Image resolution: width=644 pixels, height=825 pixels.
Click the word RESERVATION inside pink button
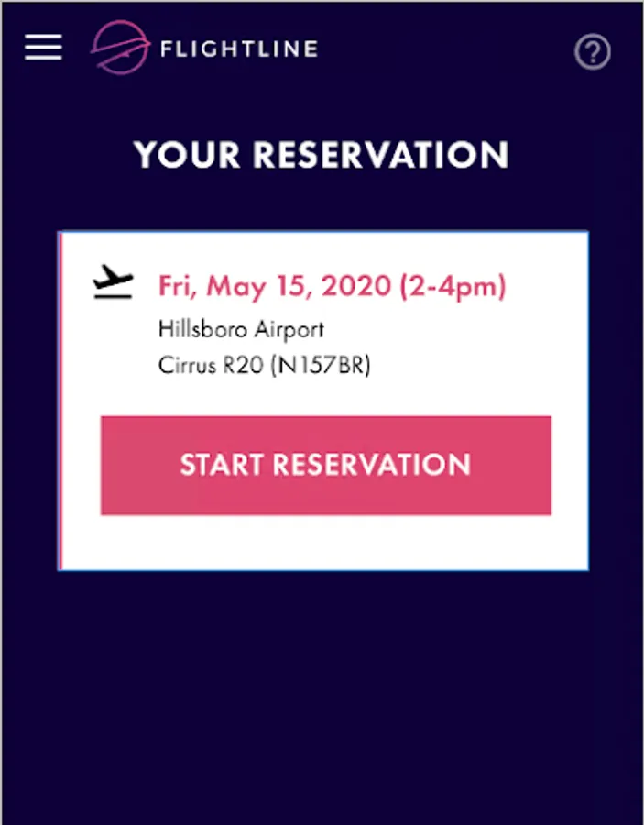[372, 465]
